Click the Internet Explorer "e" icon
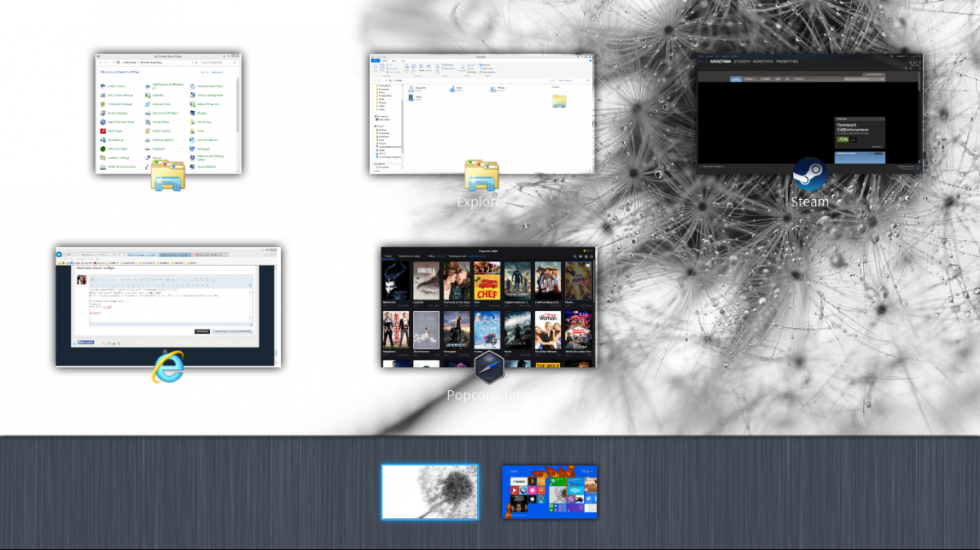 [x=168, y=366]
